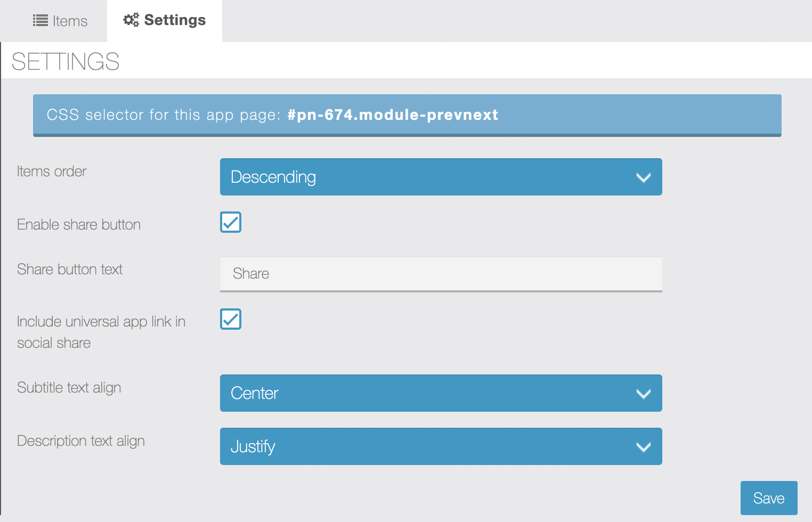This screenshot has height=522, width=812.
Task: Click the Include universal app link label
Action: (101, 332)
